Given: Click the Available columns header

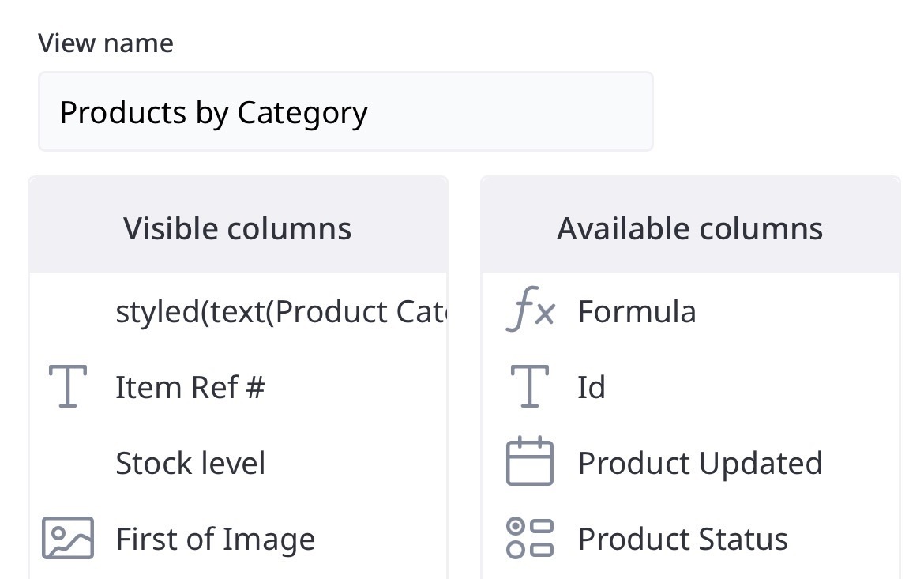Looking at the screenshot, I should [689, 228].
